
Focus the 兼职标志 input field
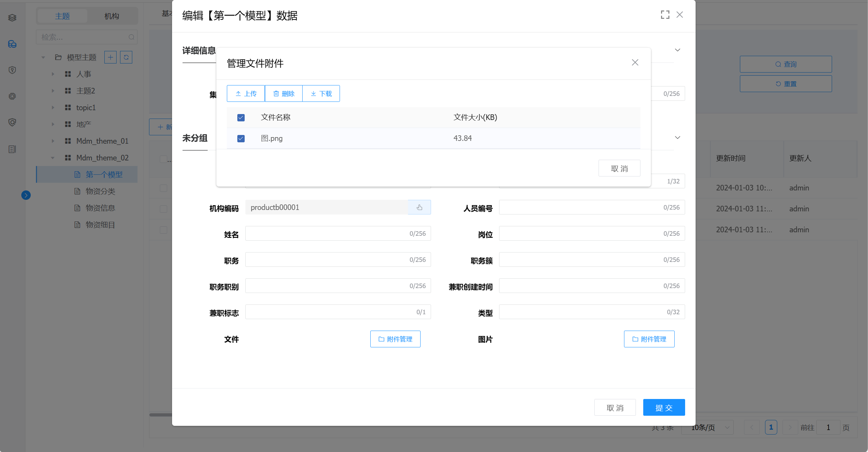coord(338,312)
